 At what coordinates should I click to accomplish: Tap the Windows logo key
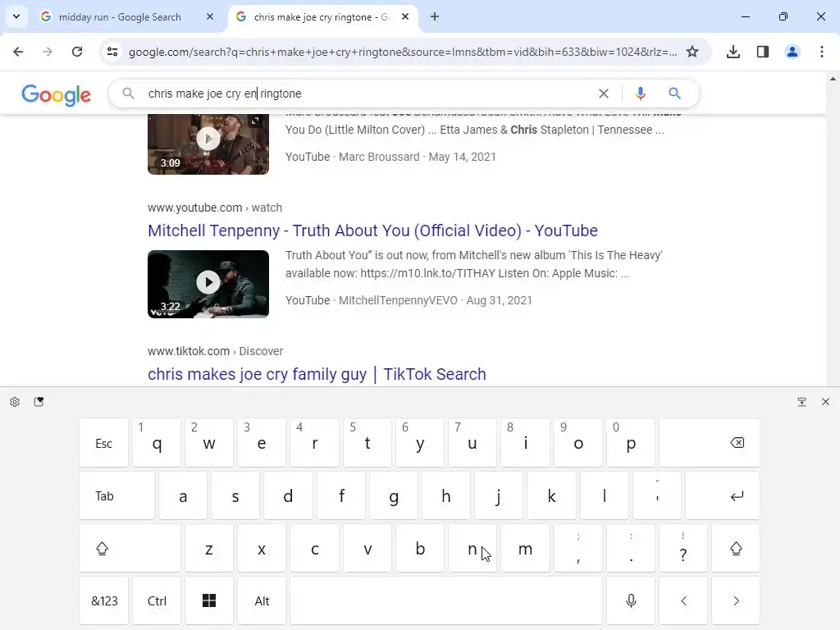pos(209,600)
